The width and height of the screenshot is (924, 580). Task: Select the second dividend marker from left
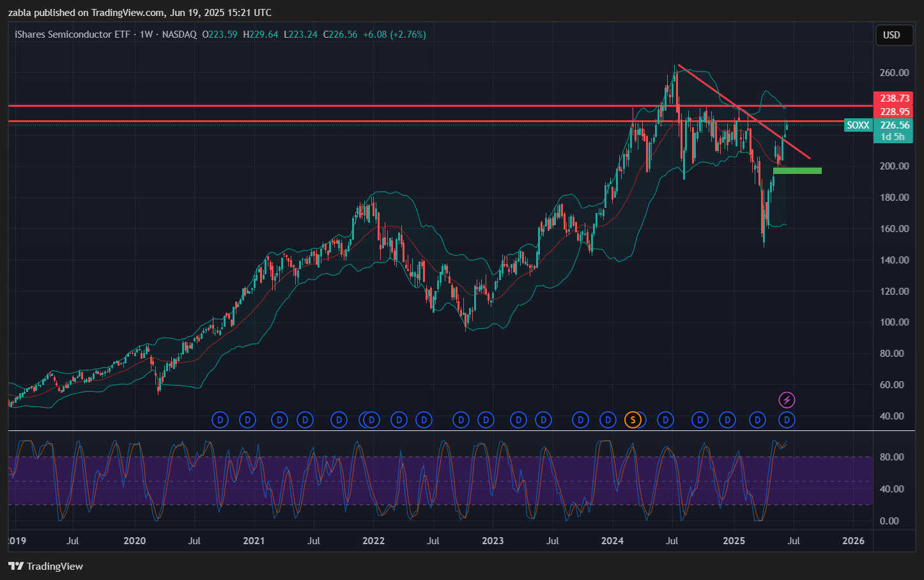click(247, 420)
